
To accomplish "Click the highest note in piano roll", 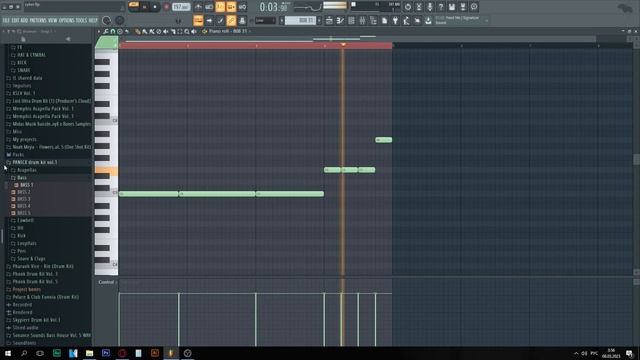I will click(384, 140).
